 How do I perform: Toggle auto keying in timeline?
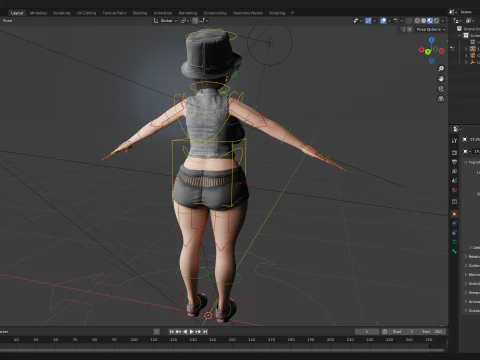(x=156, y=332)
